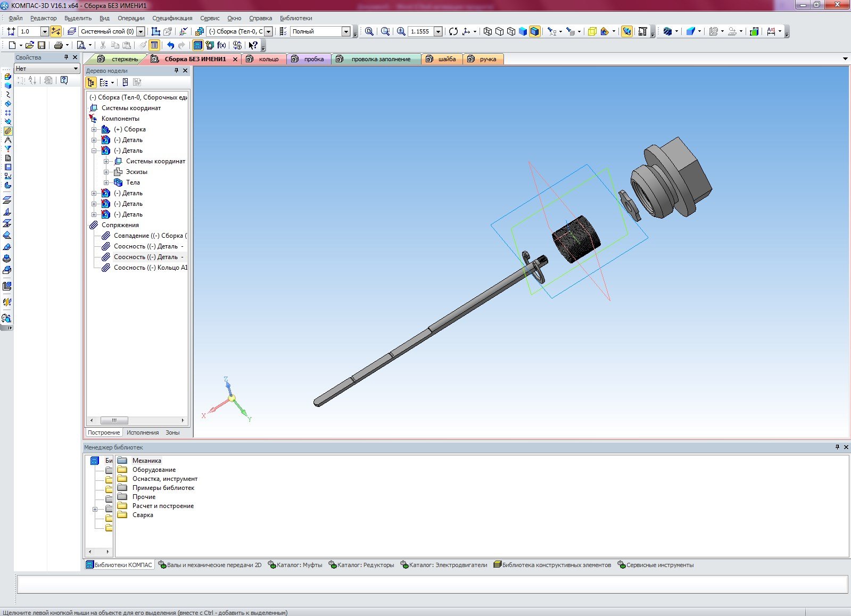Viewport: 851px width, 616px height.
Task: Select the Mates paperclip tool in sidebar
Action: point(7,131)
